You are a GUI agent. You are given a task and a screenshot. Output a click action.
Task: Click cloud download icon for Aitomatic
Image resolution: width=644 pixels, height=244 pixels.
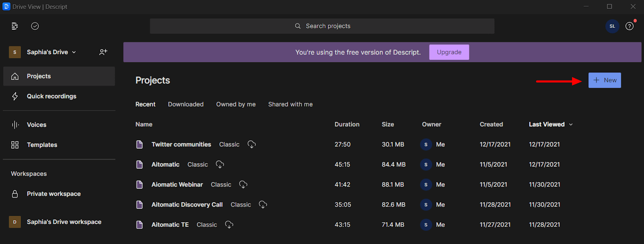[220, 164]
